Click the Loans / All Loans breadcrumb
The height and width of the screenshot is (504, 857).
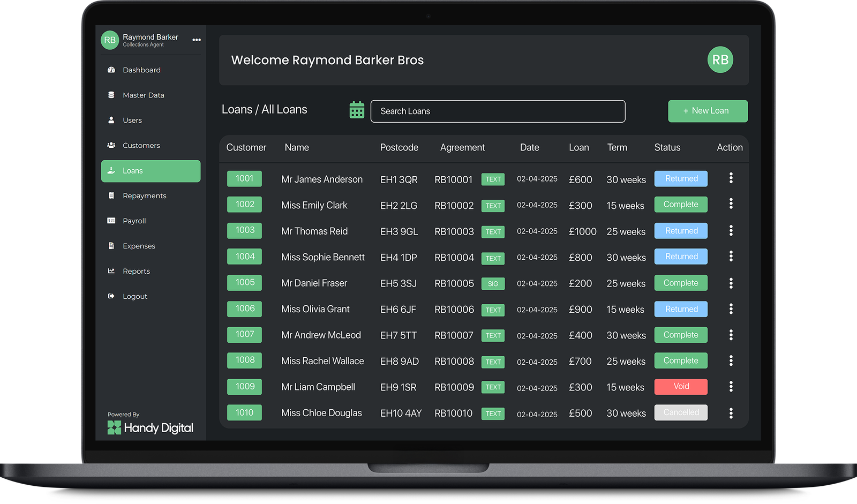point(265,109)
